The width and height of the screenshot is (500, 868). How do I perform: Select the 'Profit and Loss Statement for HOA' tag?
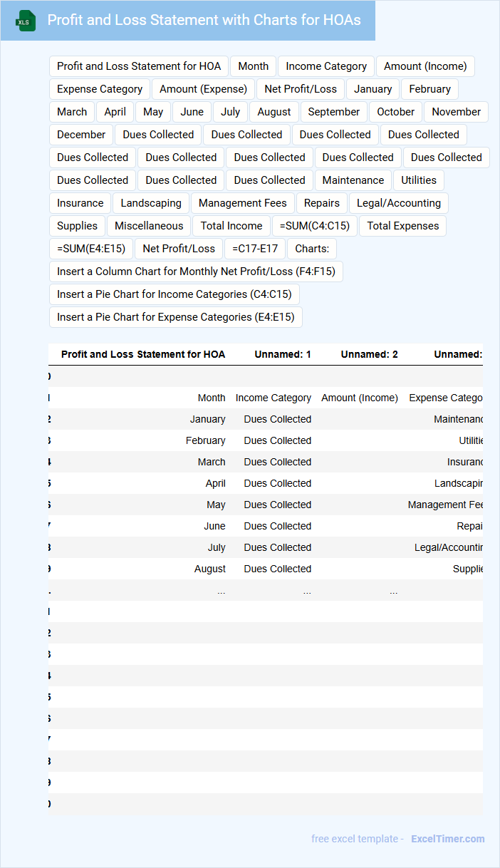pos(139,66)
